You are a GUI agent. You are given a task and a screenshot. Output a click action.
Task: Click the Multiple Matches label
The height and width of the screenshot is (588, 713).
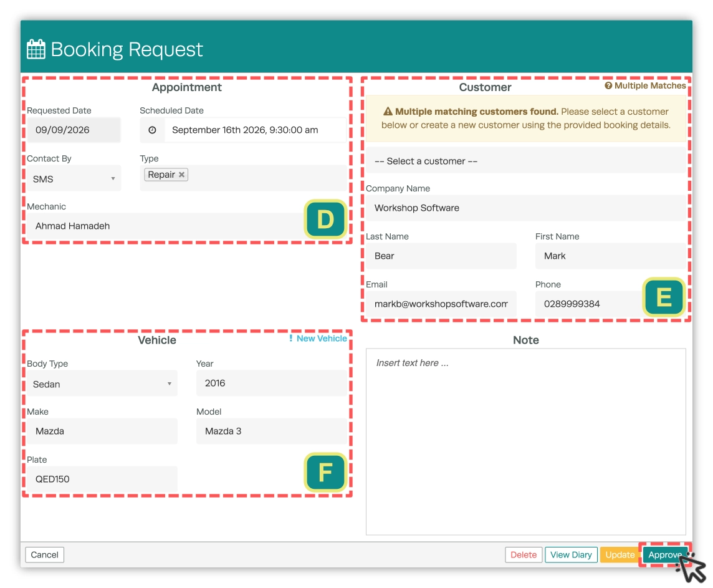650,85
